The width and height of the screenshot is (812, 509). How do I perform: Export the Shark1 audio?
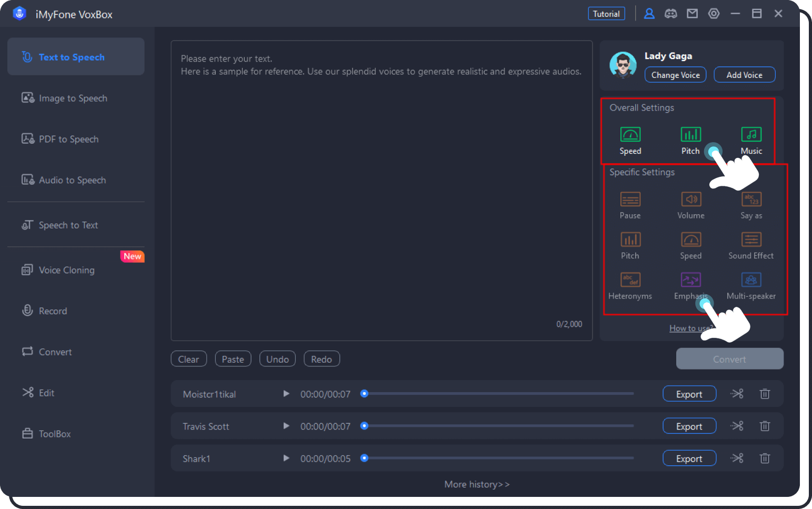tap(689, 458)
